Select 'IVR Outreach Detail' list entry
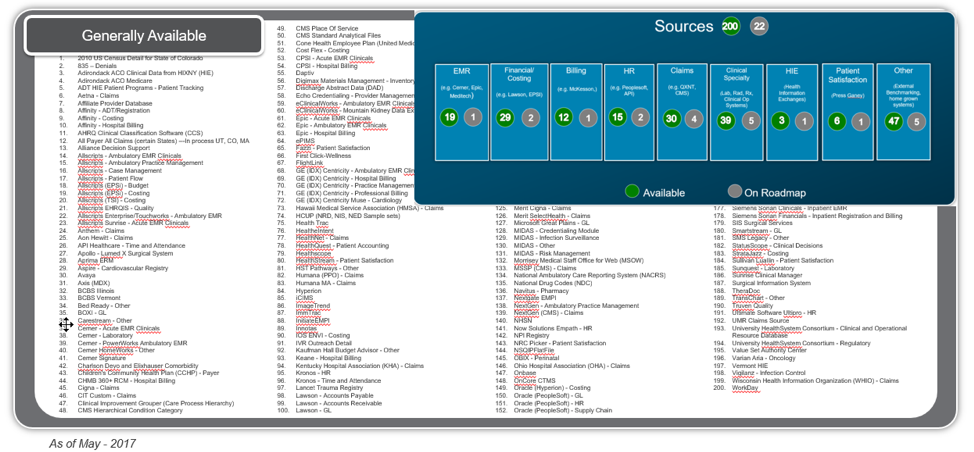The height and width of the screenshot is (452, 974). 323,343
